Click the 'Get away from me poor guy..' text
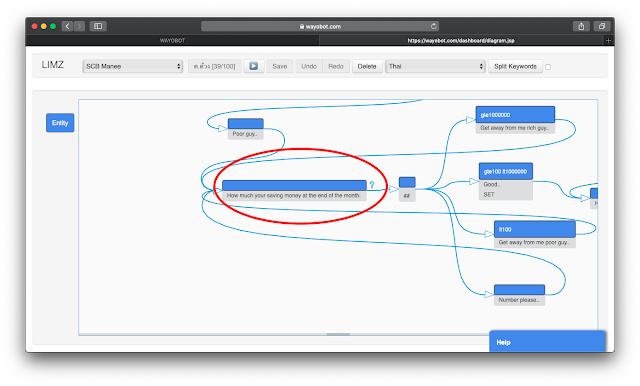Screen dimensions: 640x386 pyautogui.click(x=534, y=242)
